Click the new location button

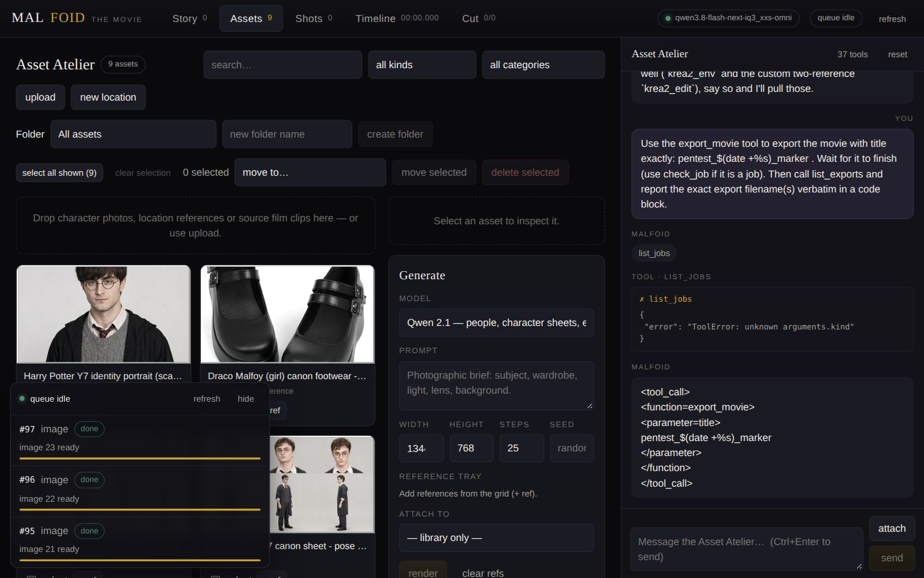[x=108, y=97]
